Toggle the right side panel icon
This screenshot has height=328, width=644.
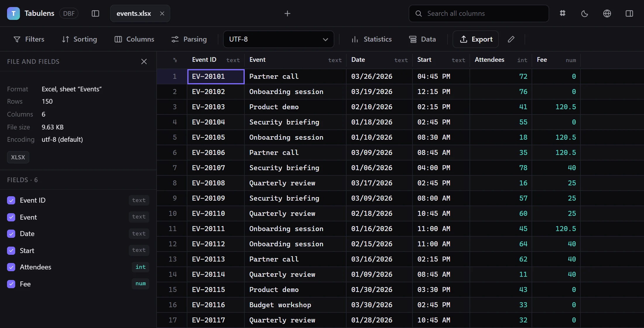coord(629,13)
